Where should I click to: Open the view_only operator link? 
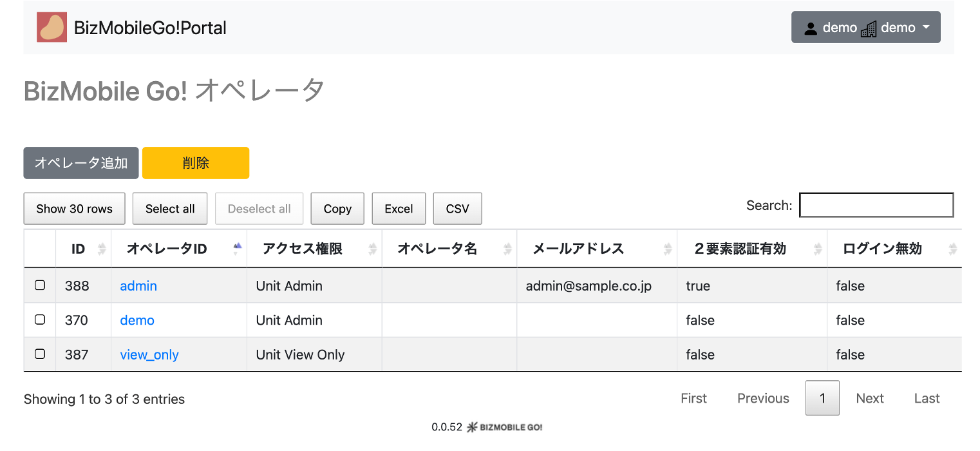pyautogui.click(x=149, y=354)
